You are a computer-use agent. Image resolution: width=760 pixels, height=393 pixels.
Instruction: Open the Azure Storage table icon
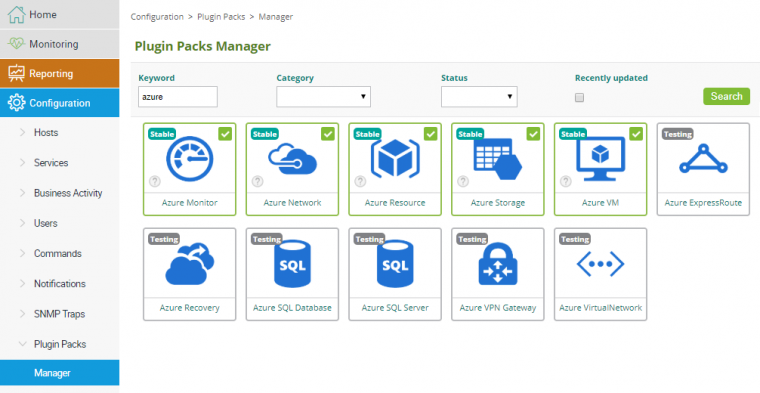pyautogui.click(x=497, y=158)
